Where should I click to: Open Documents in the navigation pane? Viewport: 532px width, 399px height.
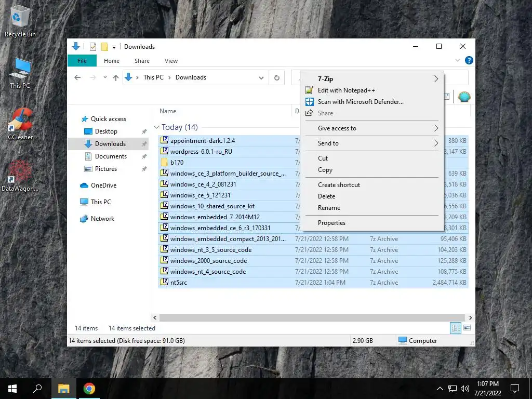(x=111, y=156)
